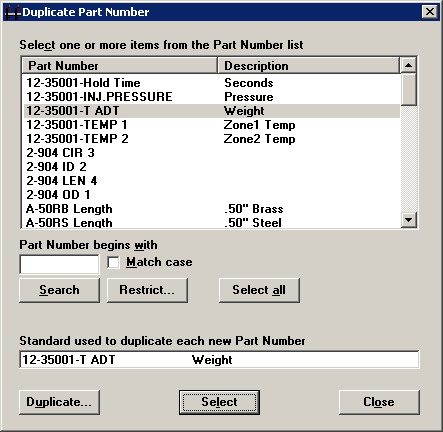Enable the Match case checkbox
Image resolution: width=443 pixels, height=432 pixels.
[x=113, y=262]
